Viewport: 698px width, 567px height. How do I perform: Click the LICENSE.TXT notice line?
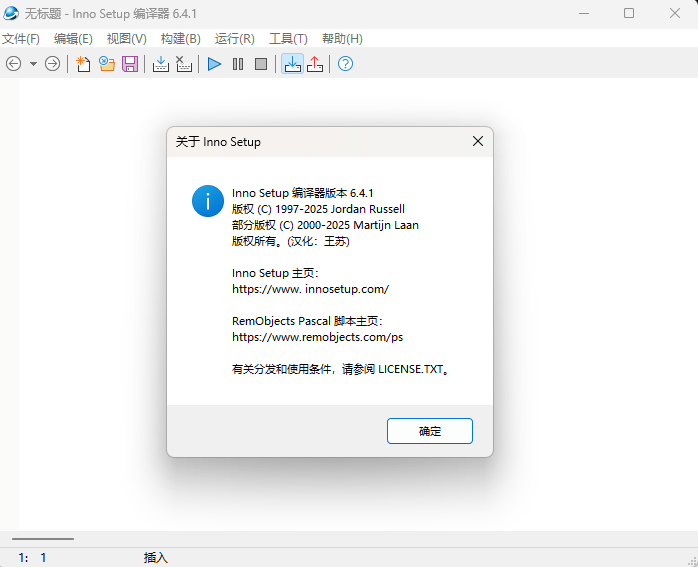tap(341, 369)
